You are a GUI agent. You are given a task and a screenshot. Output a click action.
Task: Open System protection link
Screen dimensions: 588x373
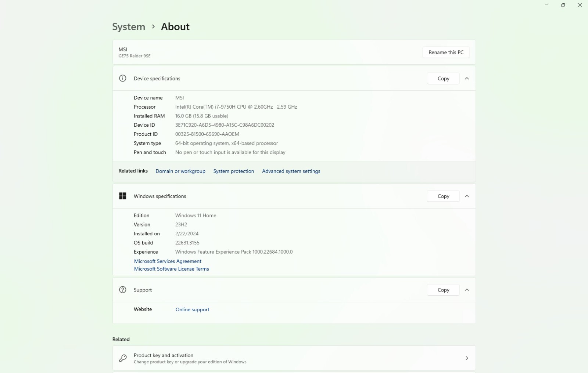point(234,171)
